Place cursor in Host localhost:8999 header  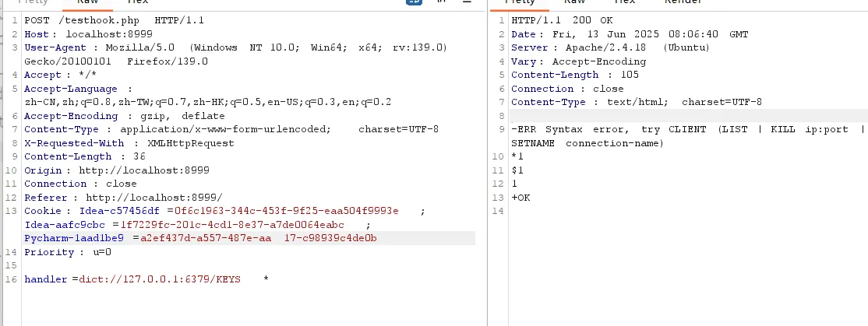[86, 34]
